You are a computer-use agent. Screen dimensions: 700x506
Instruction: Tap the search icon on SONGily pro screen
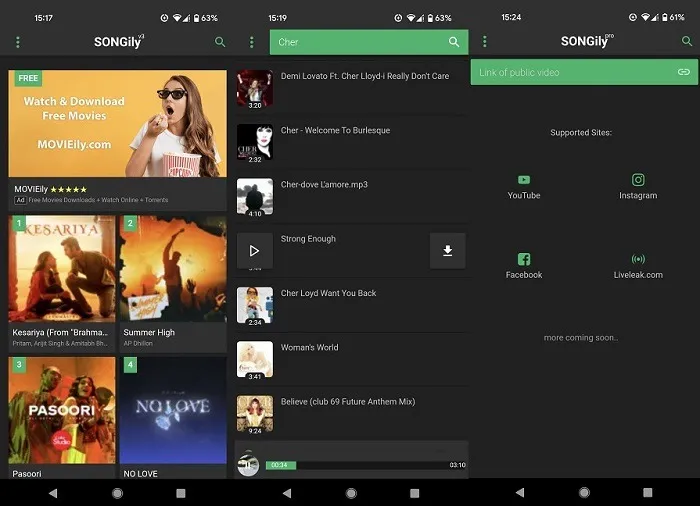click(687, 42)
